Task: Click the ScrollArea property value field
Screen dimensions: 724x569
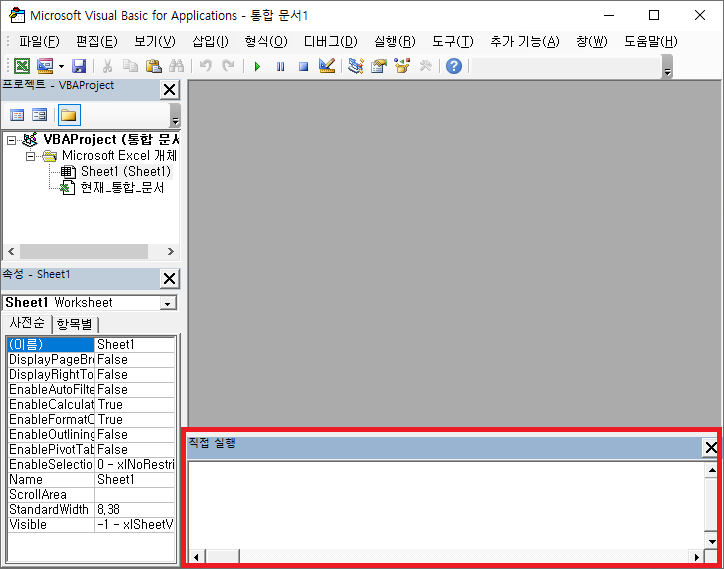Action: click(134, 495)
